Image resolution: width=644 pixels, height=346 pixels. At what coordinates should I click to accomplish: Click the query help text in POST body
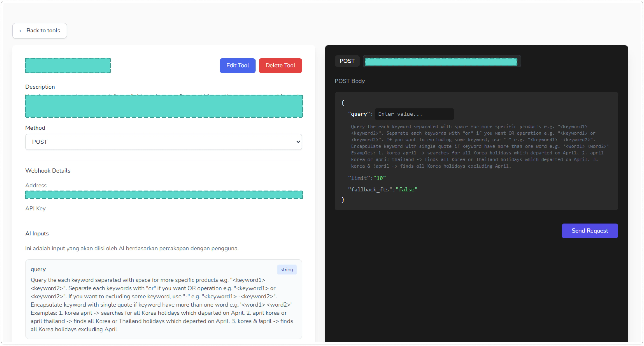480,146
